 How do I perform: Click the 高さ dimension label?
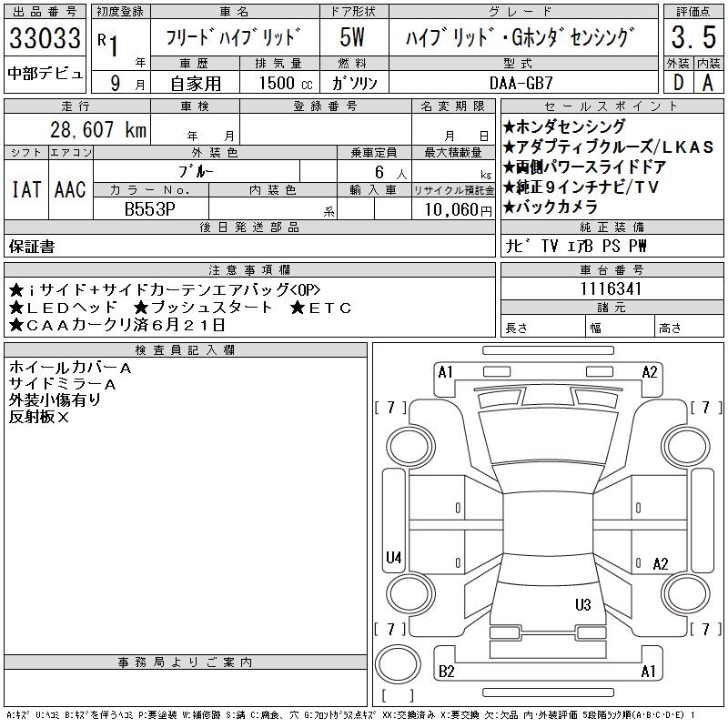click(x=670, y=329)
